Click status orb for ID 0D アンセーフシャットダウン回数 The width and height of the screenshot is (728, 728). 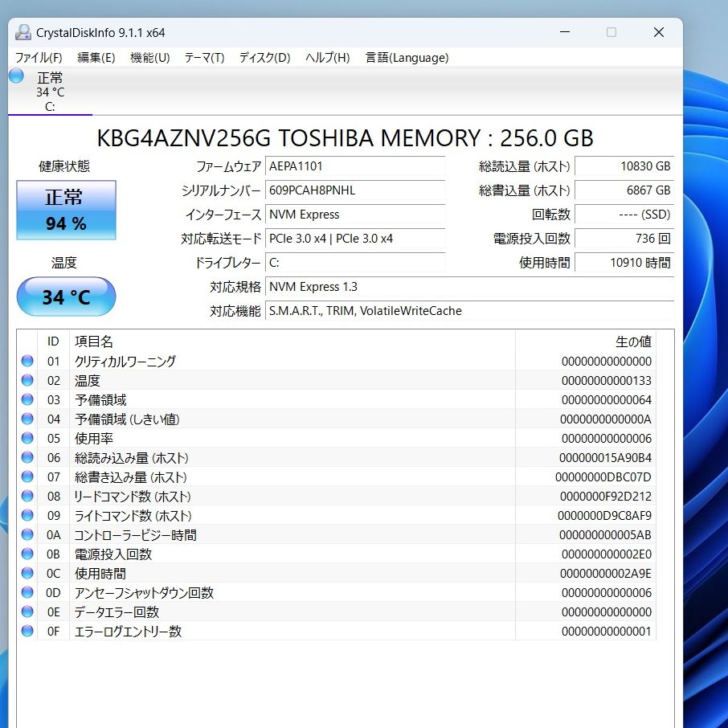click(27, 592)
